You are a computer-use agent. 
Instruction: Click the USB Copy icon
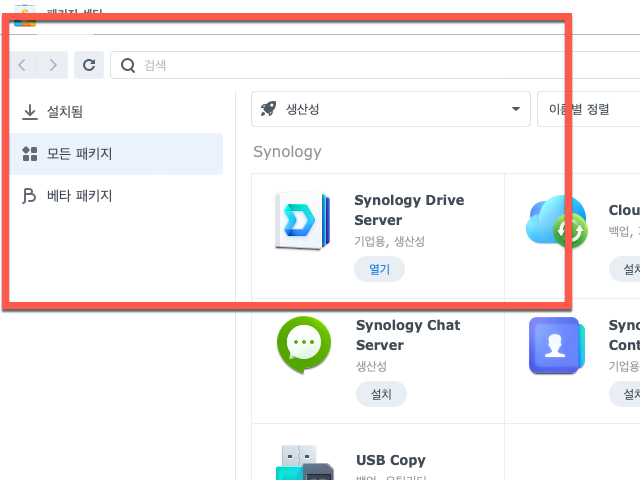coord(304,462)
